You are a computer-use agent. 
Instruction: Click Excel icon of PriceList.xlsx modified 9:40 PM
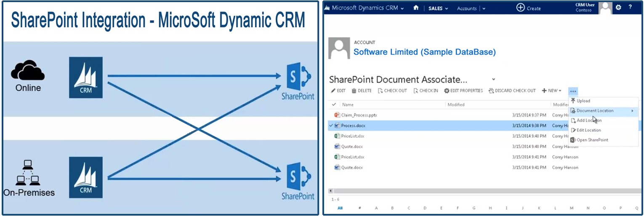(x=337, y=136)
